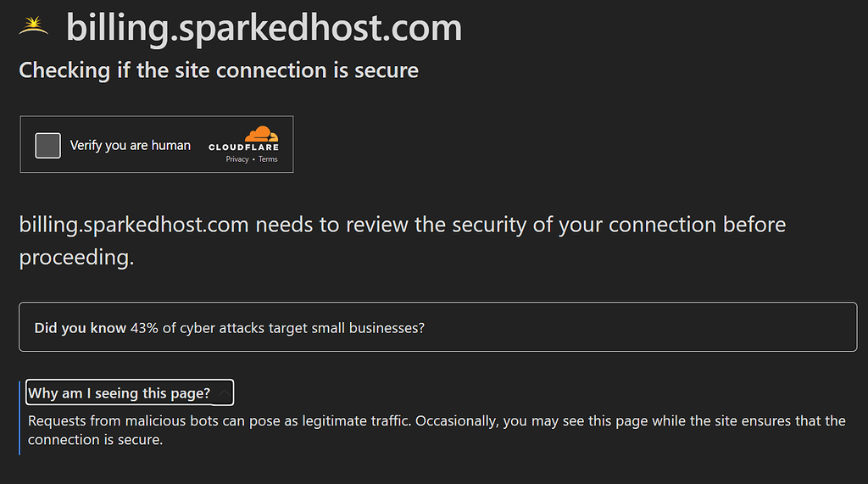Click the "Did you know" fact box
The image size is (868, 484).
(x=438, y=326)
